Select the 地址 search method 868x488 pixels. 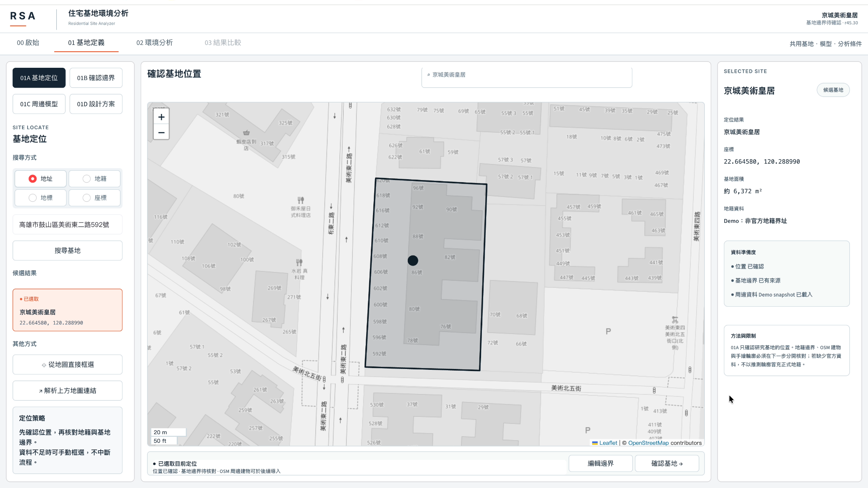point(41,179)
